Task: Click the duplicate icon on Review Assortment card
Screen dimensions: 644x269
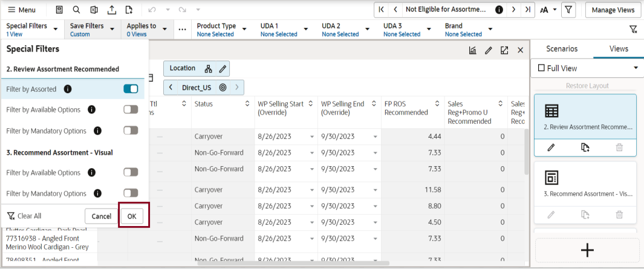Action: 585,147
